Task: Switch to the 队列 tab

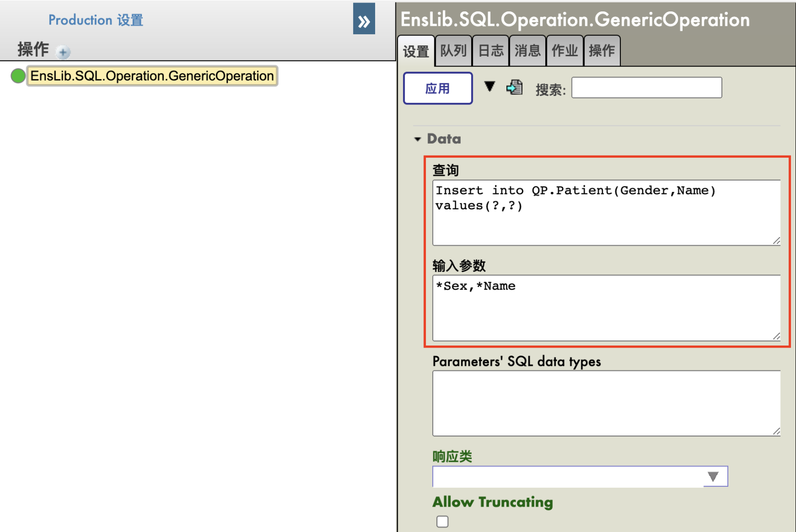Action: pyautogui.click(x=453, y=51)
